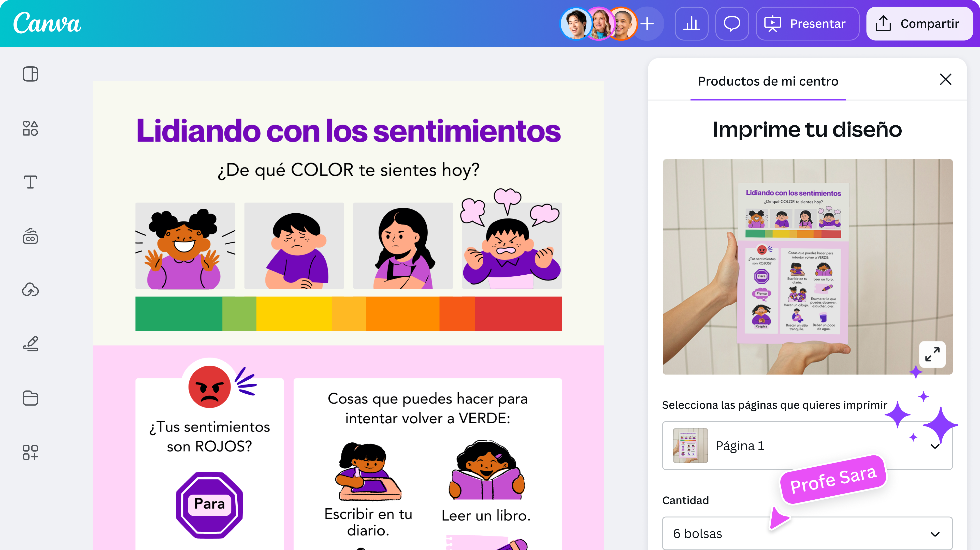Select the Text tool icon
The height and width of the screenshot is (550, 980).
31,182
